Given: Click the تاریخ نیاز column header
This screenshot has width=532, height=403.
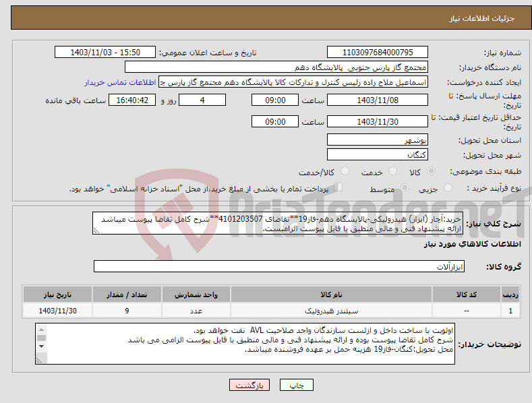Looking at the screenshot, I should click(x=58, y=294).
